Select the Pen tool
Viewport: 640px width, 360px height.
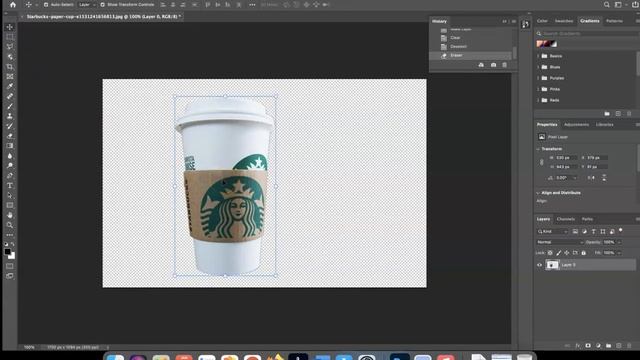point(10,176)
